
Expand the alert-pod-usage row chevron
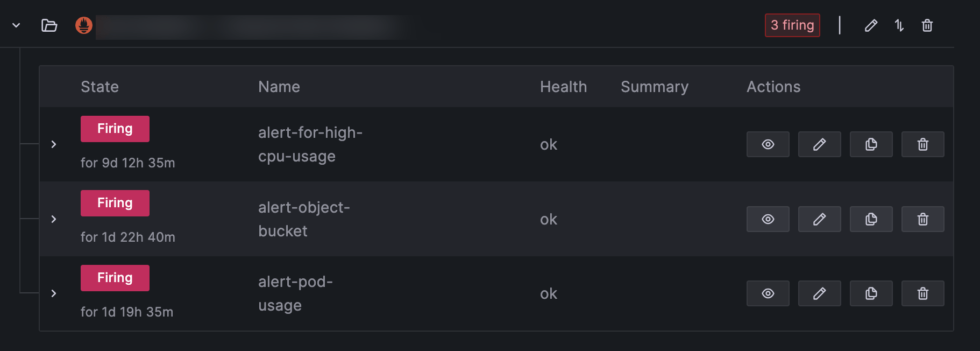click(x=54, y=293)
